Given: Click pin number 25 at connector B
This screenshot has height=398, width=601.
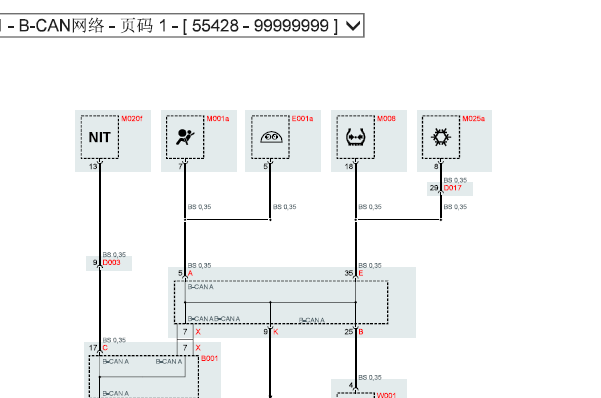Looking at the screenshot, I should pyautogui.click(x=349, y=332).
